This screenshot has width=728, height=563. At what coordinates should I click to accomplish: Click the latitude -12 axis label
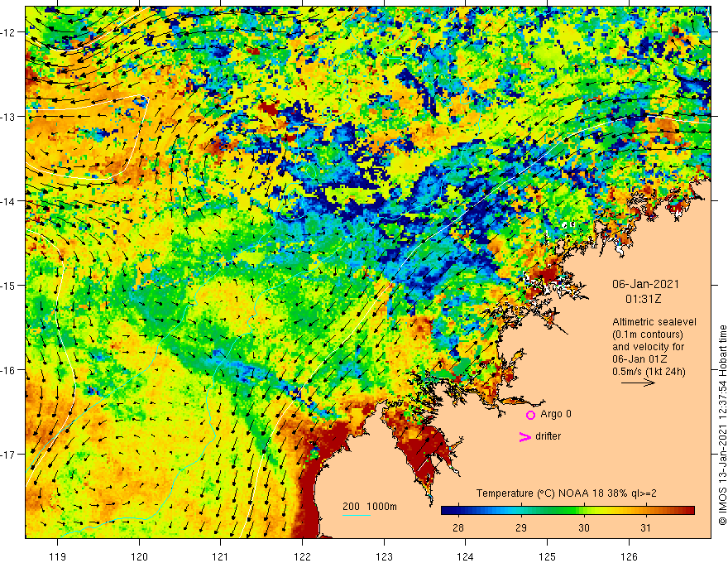tap(8, 32)
